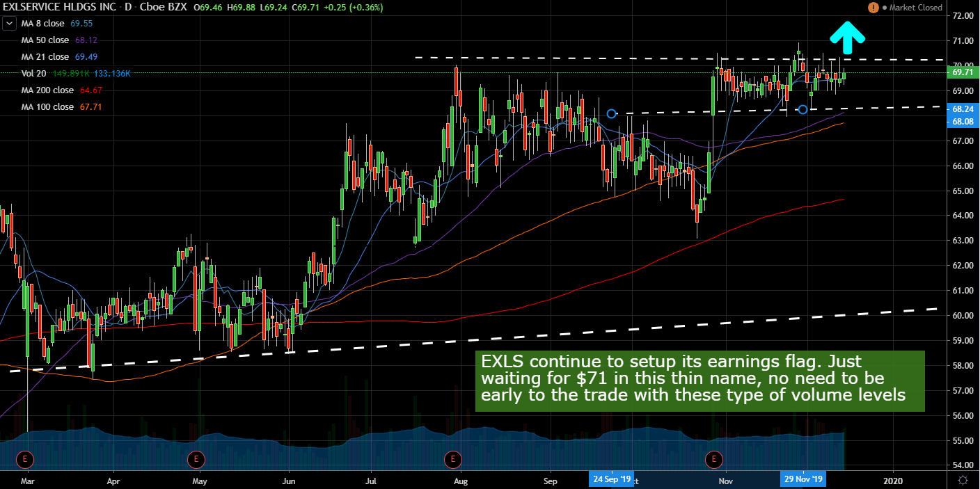
Task: Click the 72.00 price axis label
Action: coord(962,16)
